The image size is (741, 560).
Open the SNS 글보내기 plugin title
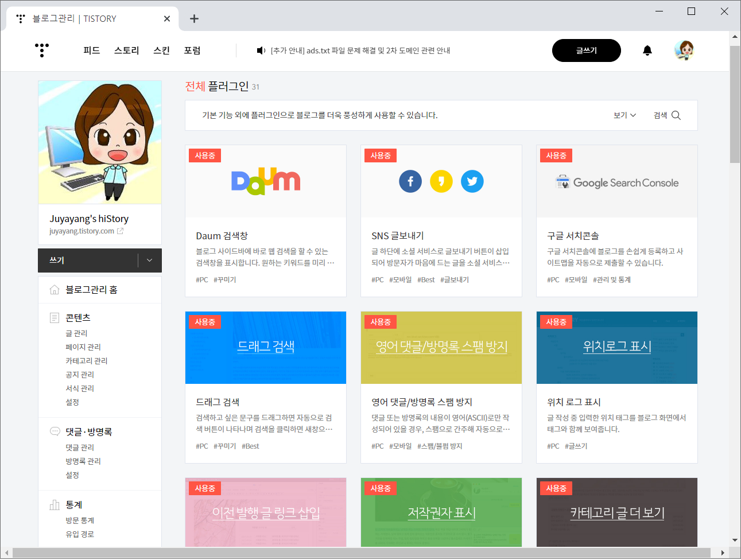tap(398, 236)
